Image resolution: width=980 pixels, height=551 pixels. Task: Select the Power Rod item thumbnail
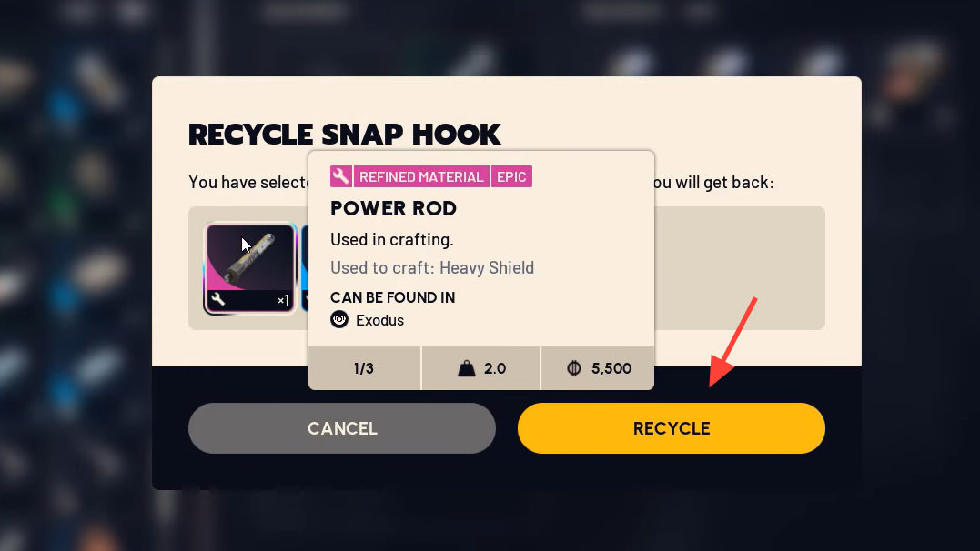pyautogui.click(x=250, y=268)
